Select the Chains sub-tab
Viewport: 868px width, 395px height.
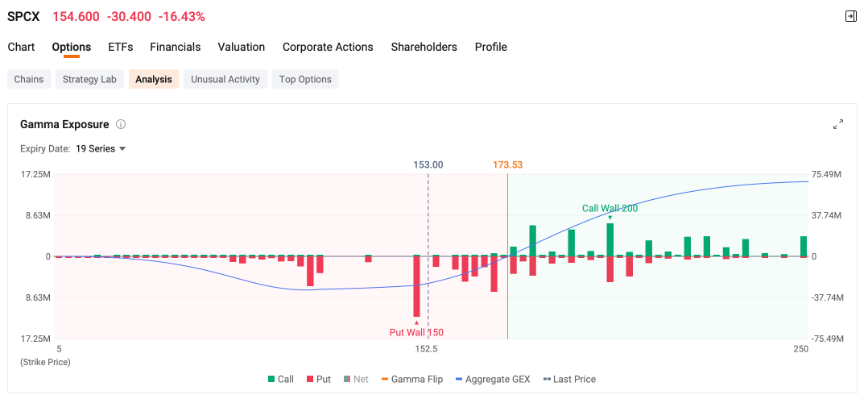click(29, 79)
